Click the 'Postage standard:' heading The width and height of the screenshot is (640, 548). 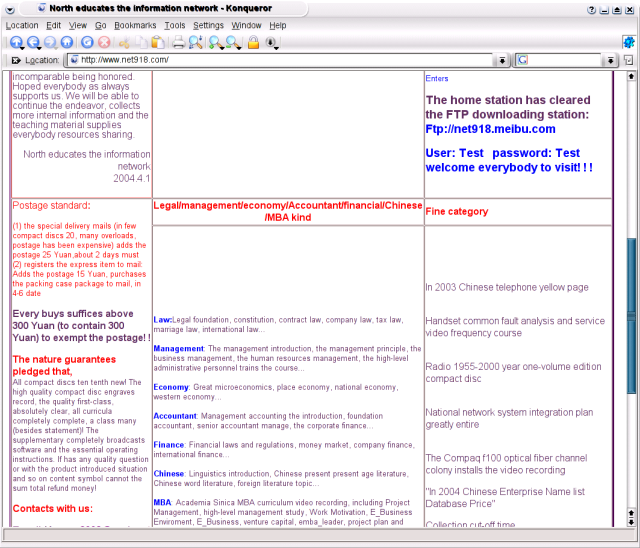(x=51, y=205)
